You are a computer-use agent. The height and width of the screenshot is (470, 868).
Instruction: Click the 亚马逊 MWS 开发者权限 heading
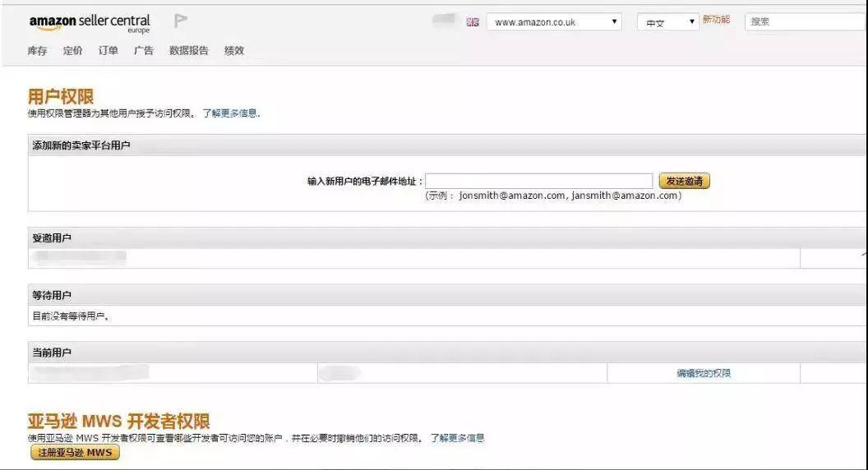[118, 422]
